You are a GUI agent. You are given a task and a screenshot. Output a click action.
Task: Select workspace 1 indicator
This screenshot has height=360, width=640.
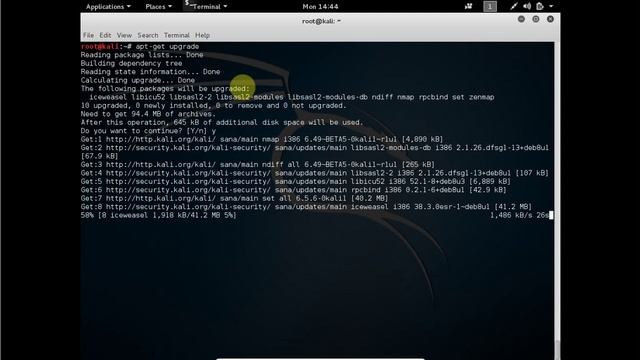tap(490, 6)
